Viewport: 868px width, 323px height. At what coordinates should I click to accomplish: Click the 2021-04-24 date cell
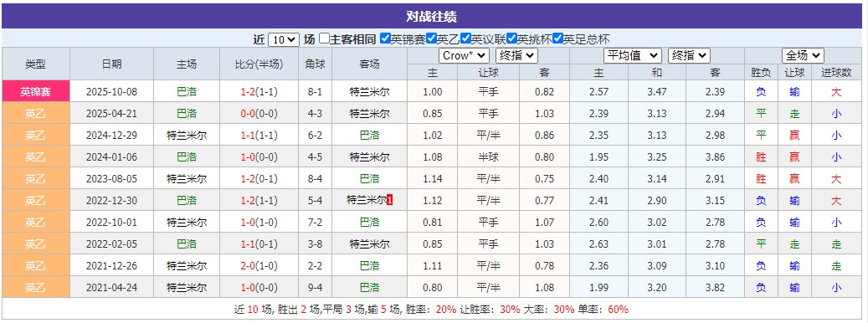tap(111, 288)
